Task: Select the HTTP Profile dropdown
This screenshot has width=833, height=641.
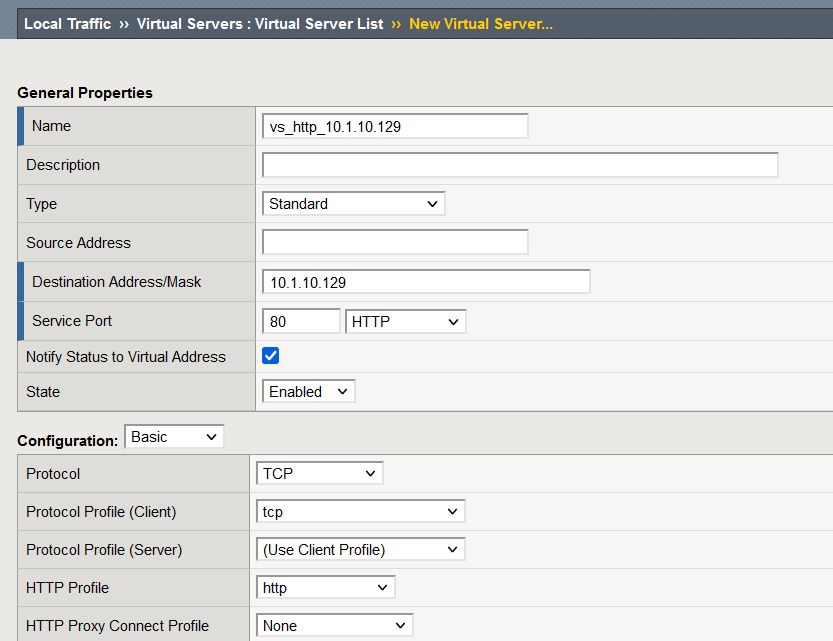Action: (325, 588)
